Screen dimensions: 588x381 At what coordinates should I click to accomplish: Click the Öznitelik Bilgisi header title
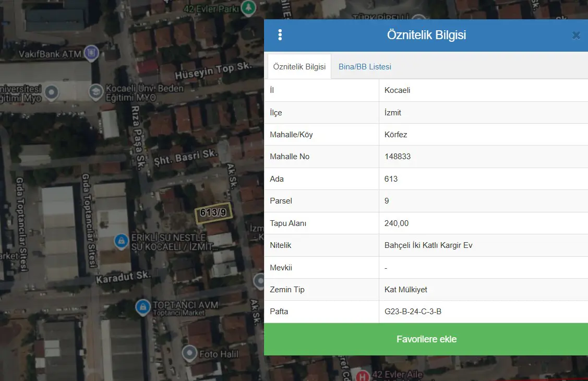(x=426, y=35)
